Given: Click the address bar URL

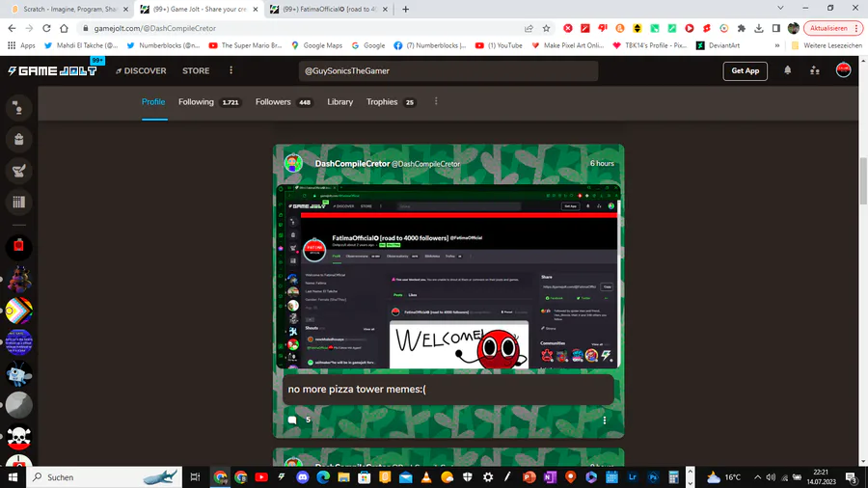Looking at the screenshot, I should click(x=155, y=28).
